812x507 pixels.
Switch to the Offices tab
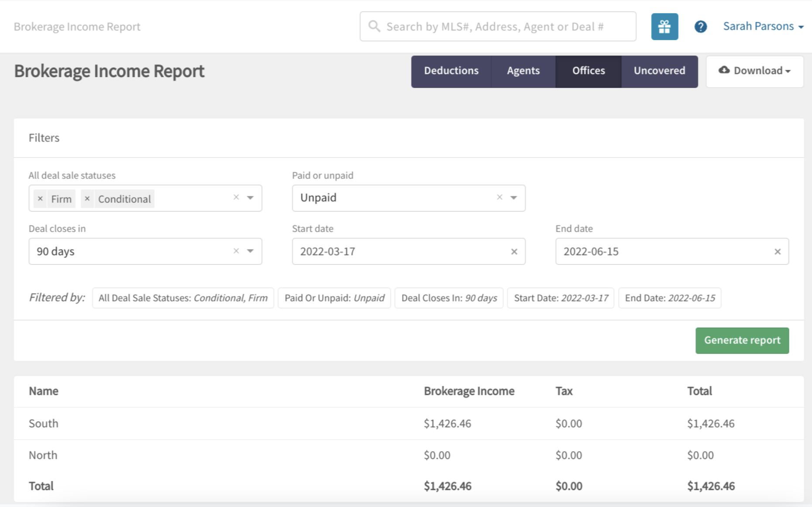[x=588, y=71]
